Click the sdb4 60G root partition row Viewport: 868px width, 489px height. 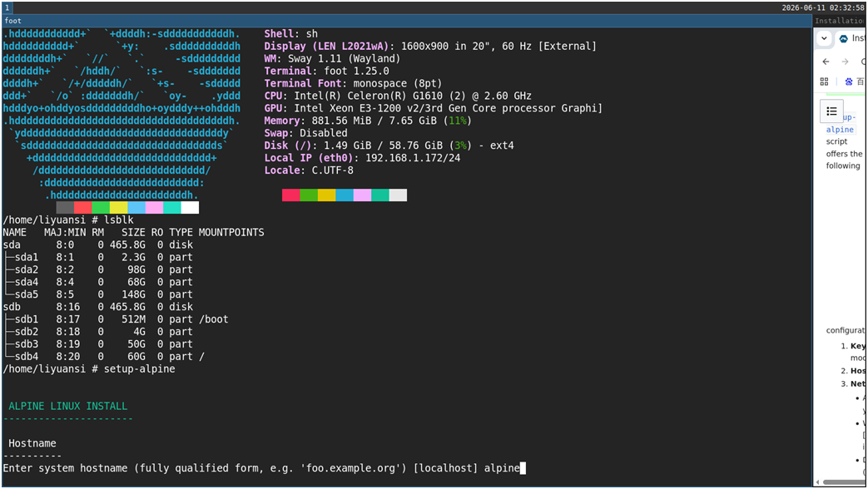coord(103,357)
